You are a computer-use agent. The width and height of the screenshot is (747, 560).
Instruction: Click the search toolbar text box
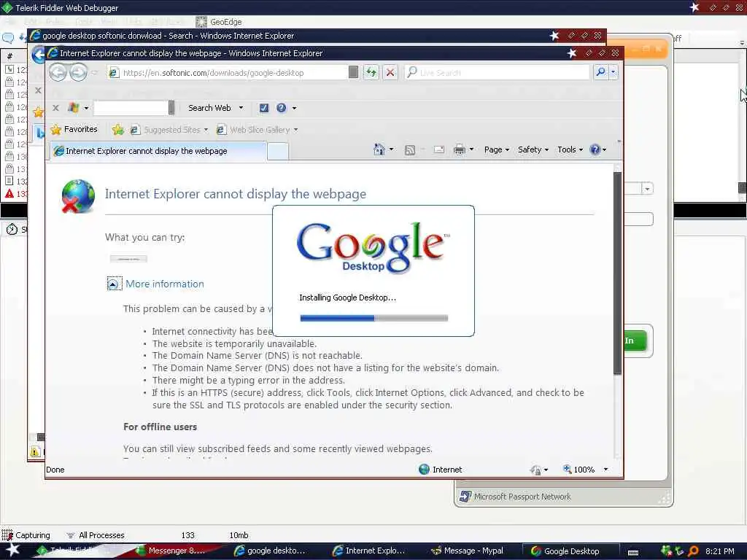[131, 108]
